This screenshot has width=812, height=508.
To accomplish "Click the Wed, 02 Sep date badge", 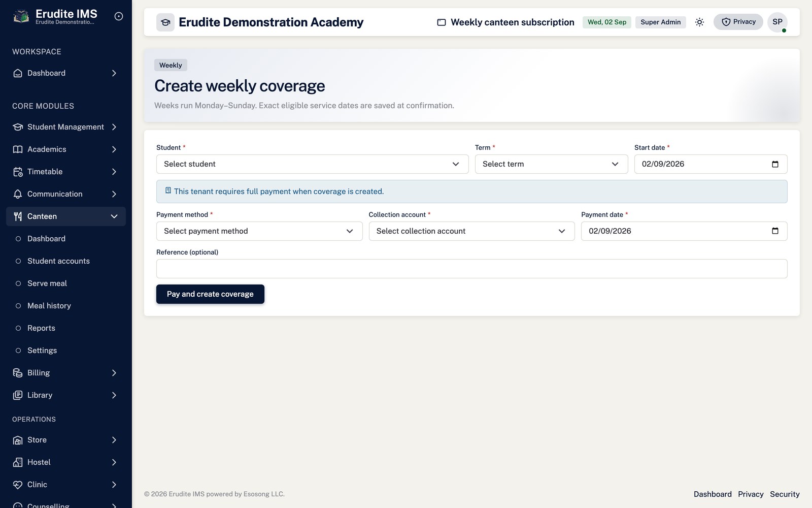I will click(607, 22).
